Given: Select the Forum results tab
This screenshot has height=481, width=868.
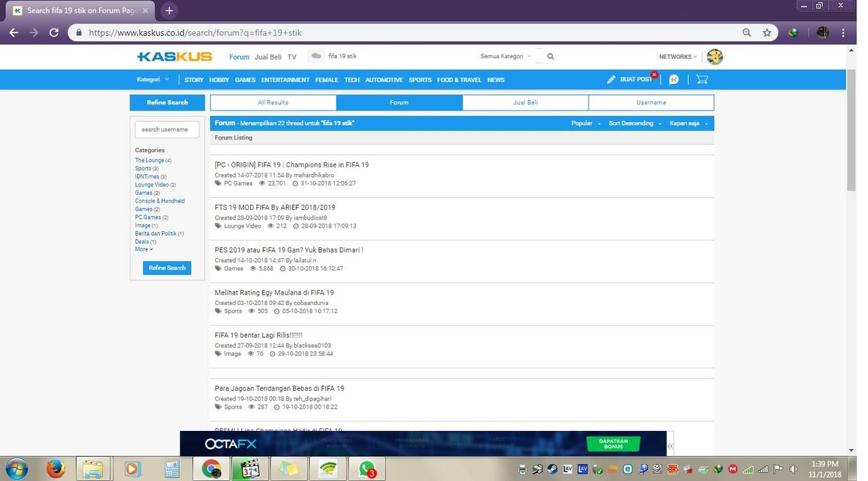Looking at the screenshot, I should point(399,103).
